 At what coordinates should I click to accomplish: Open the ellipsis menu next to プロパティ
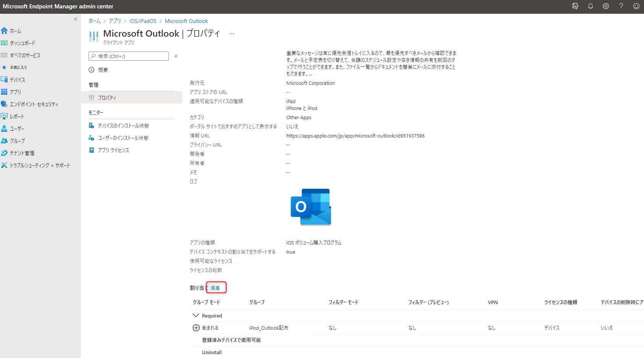click(x=232, y=34)
